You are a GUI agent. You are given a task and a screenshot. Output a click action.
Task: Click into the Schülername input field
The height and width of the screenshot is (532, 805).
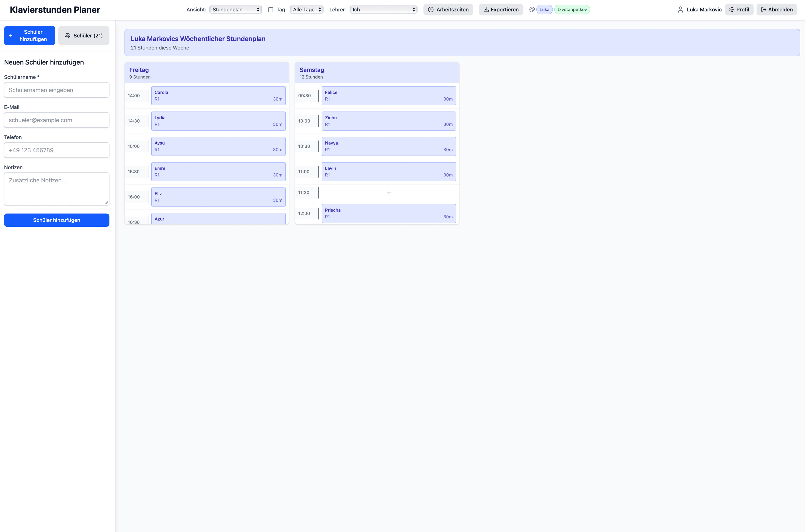tap(57, 90)
